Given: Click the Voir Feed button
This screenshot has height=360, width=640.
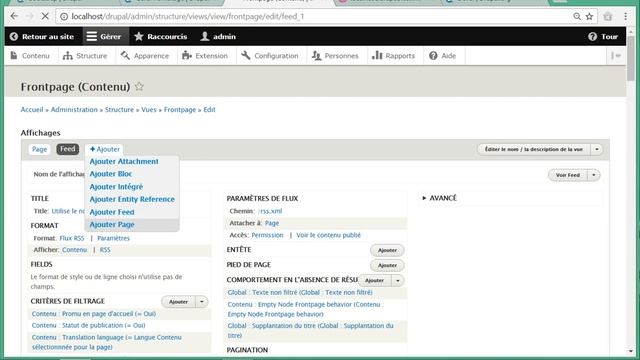Looking at the screenshot, I should tap(568, 175).
